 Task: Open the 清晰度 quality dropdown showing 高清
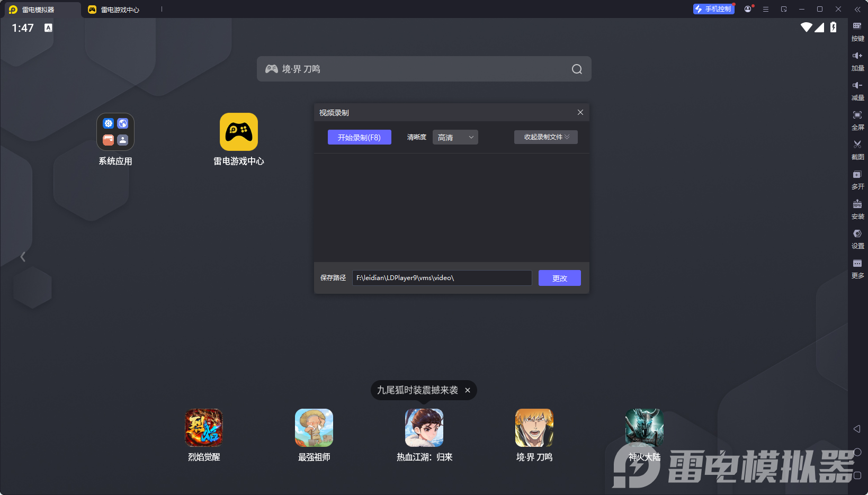455,137
